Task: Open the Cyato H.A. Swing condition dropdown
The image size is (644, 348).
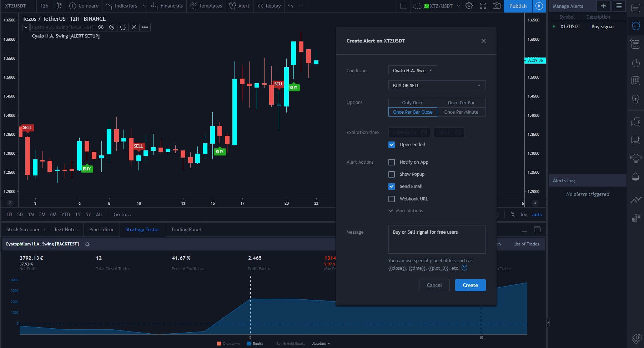Action: [x=413, y=70]
